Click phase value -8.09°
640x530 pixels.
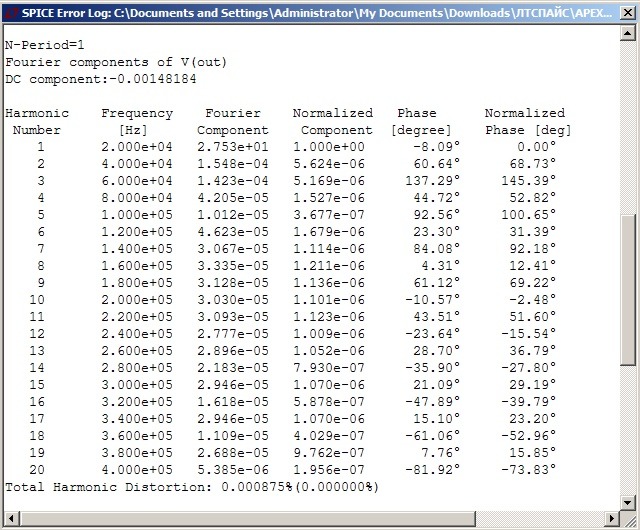pos(436,147)
